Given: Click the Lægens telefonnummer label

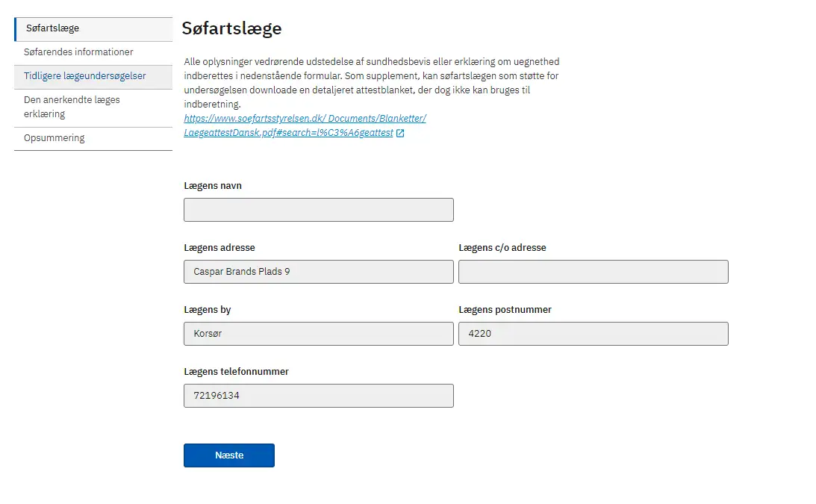Looking at the screenshot, I should (236, 372).
